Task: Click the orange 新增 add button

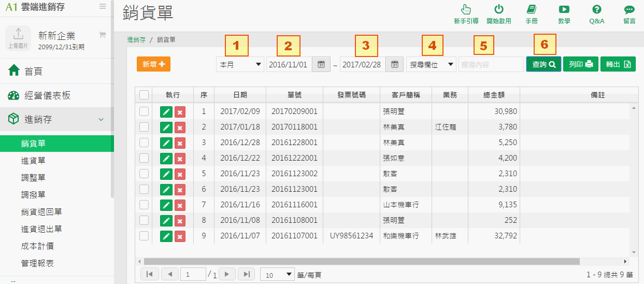Action: pyautogui.click(x=153, y=64)
